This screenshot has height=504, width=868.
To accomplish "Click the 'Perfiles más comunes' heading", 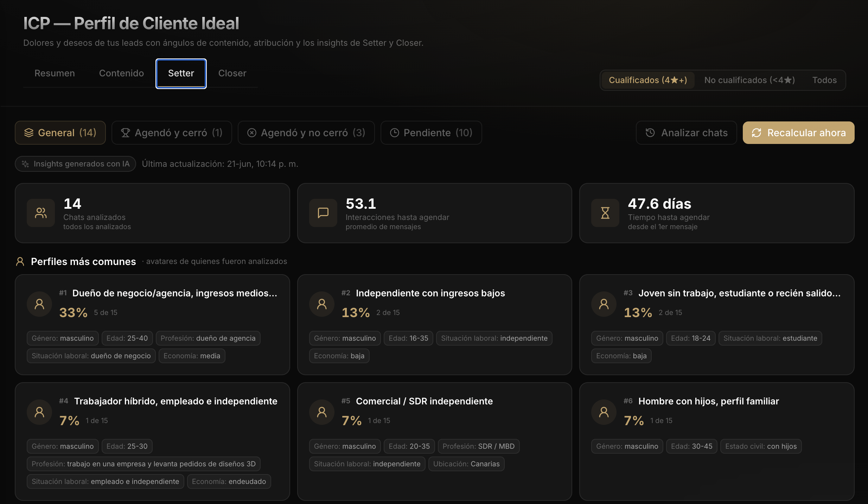I will (x=83, y=262).
